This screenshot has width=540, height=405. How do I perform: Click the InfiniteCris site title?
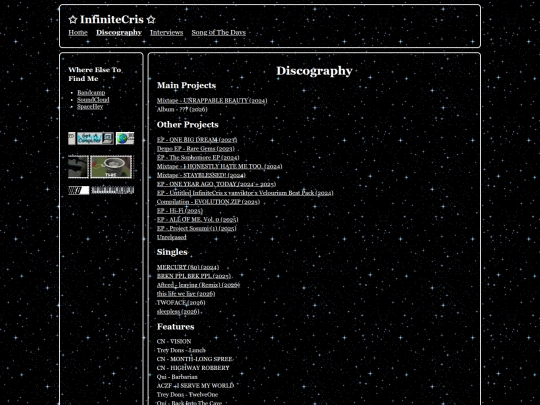[112, 20]
